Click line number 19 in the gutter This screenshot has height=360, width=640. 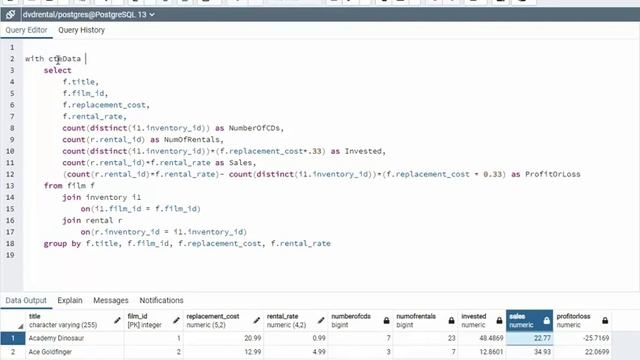[x=10, y=255]
